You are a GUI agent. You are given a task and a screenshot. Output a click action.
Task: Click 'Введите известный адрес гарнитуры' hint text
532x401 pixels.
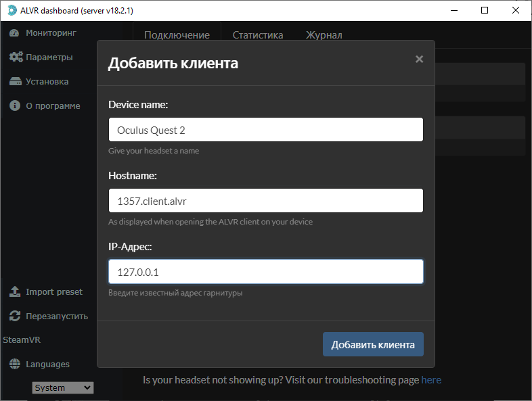click(175, 293)
